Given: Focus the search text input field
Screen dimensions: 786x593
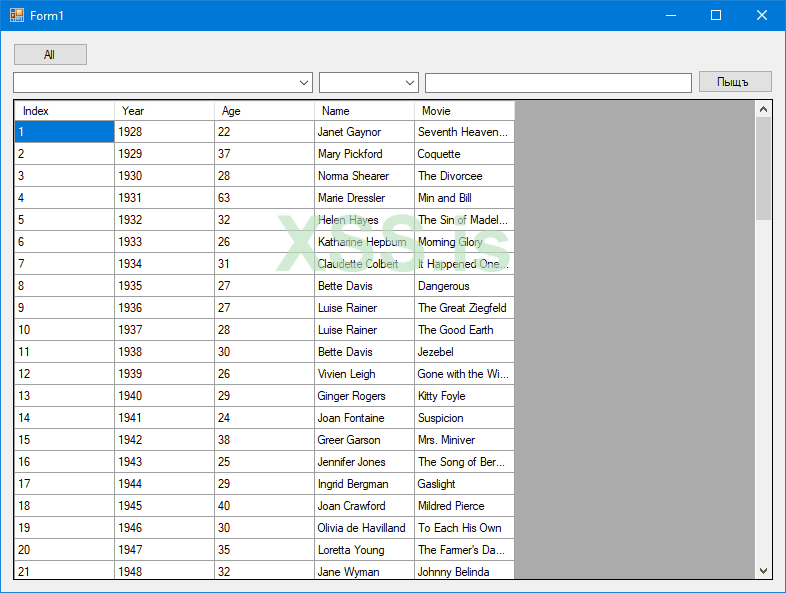Looking at the screenshot, I should tap(558, 83).
